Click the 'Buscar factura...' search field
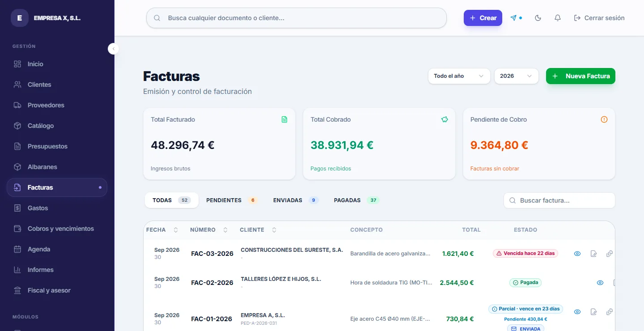 [559, 200]
